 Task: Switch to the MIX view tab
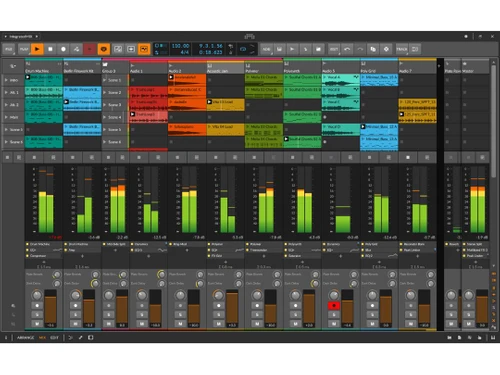(42, 338)
